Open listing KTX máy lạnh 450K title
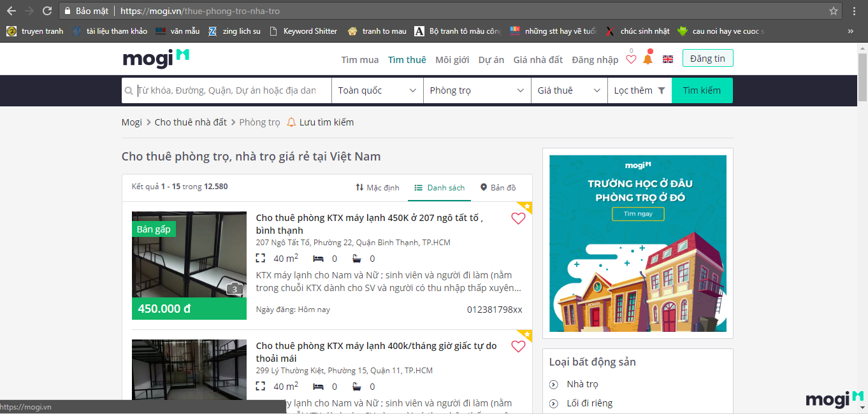 tap(370, 224)
